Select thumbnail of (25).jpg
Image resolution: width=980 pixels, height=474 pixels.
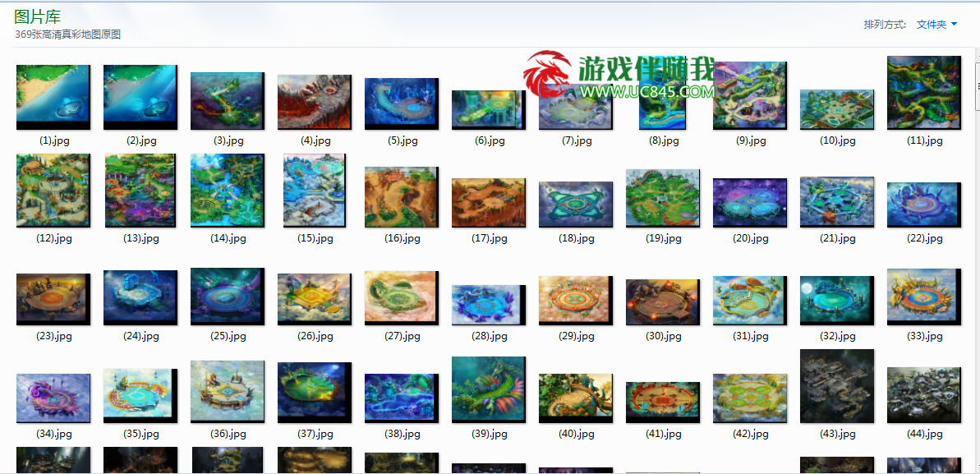[x=228, y=297]
